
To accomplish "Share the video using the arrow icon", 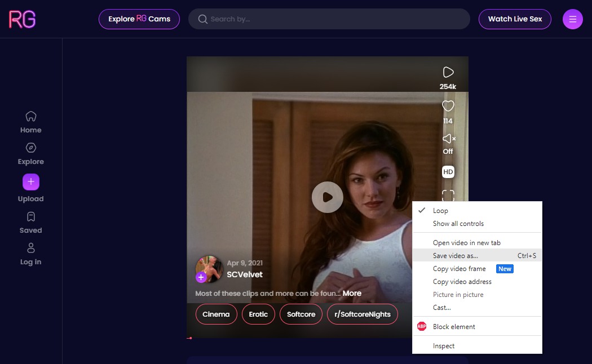I will coord(448,72).
